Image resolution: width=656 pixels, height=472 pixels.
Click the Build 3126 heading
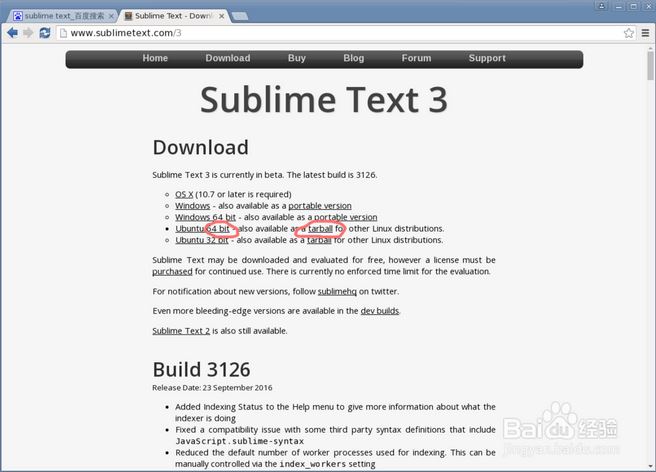point(201,369)
